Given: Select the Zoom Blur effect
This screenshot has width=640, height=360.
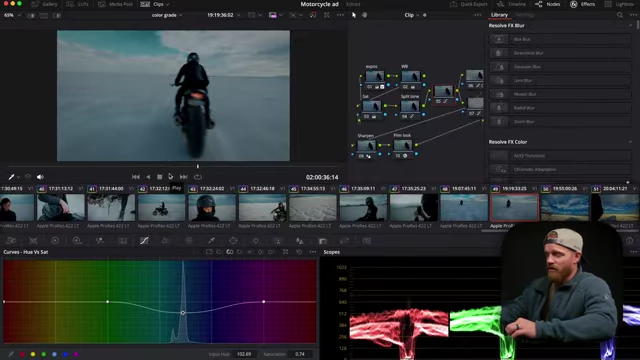Looking at the screenshot, I should [x=560, y=122].
